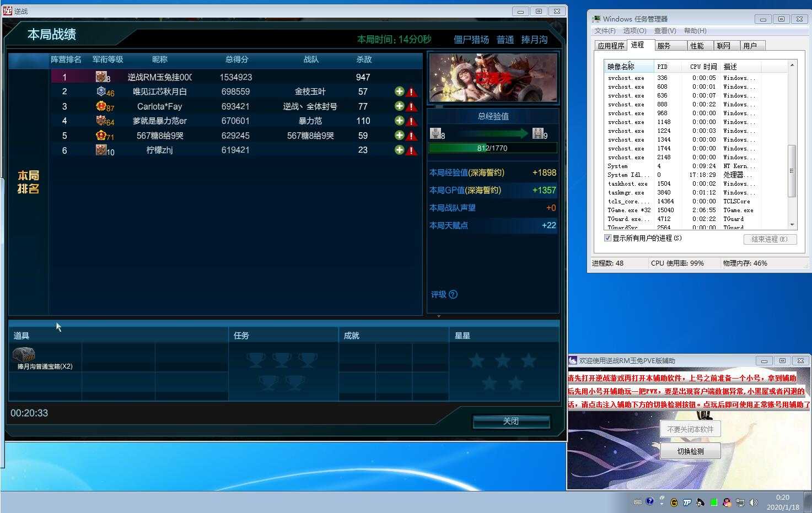Open the QQ penguin tray icon

click(727, 503)
